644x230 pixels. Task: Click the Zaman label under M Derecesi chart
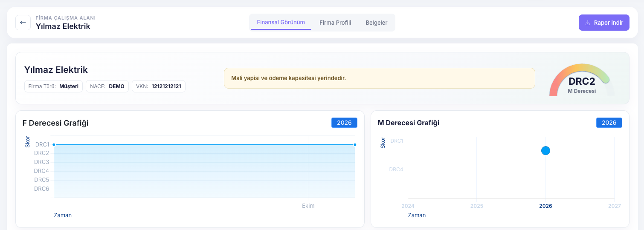417,215
